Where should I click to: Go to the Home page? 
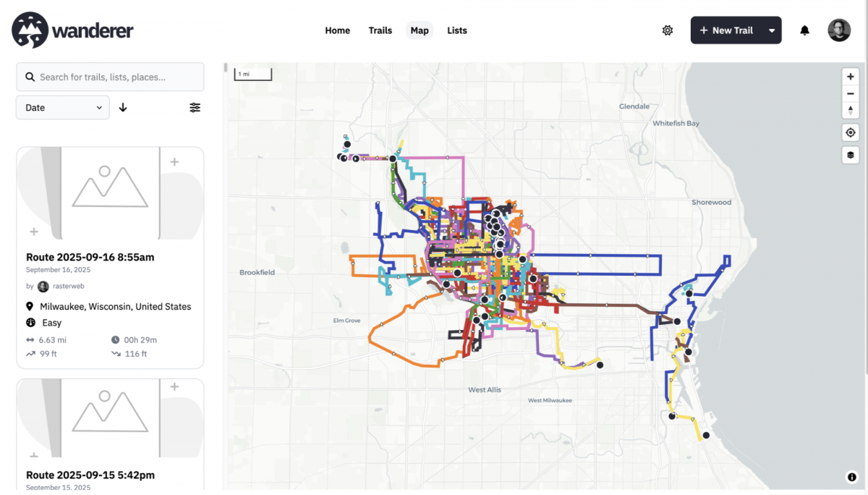338,30
